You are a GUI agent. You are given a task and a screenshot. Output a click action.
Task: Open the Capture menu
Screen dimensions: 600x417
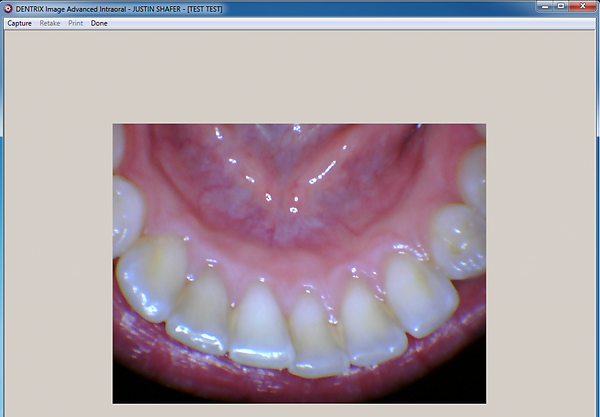click(x=19, y=23)
